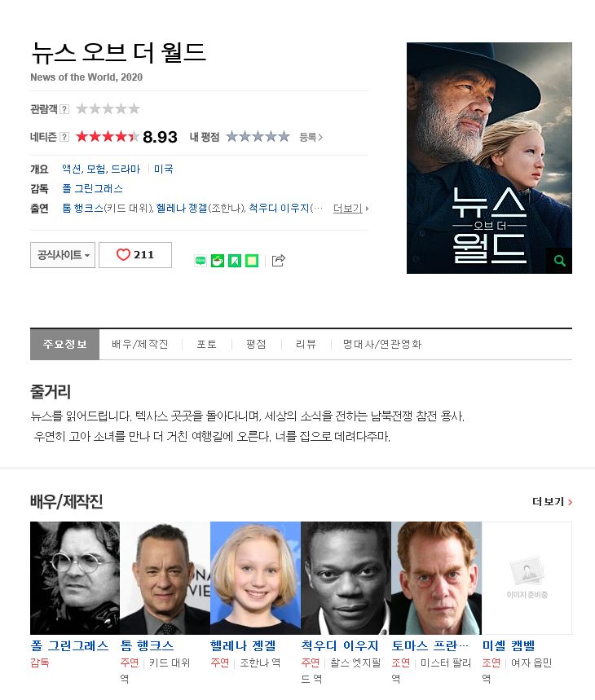The height and width of the screenshot is (700, 595).
Task: Click question mark next to 관람객
Action: click(x=64, y=109)
